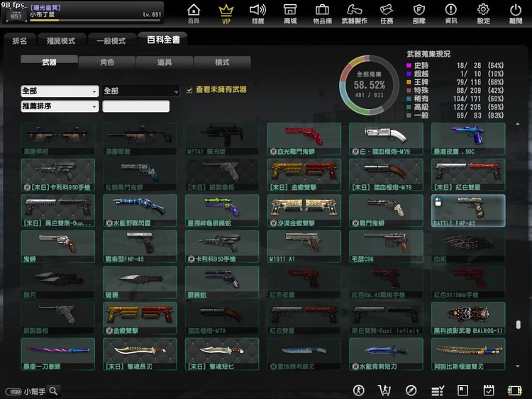Screen dimensions: 532x399
Task: Select the MP7A1 擴充版 weapon card
Action: [x=222, y=139]
